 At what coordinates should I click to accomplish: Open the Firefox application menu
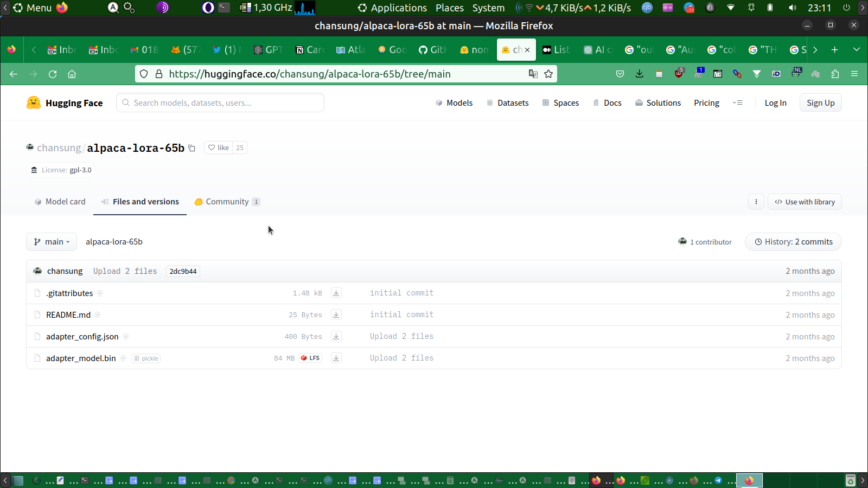854,74
